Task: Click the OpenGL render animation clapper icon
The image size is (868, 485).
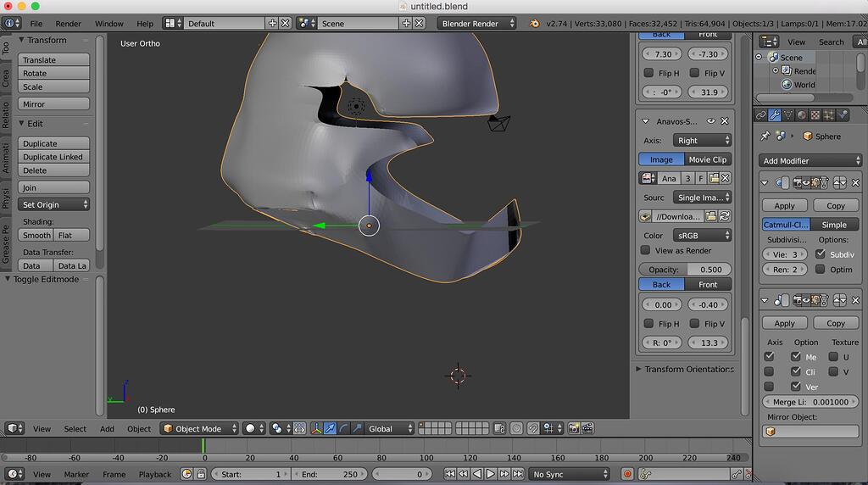Action: tap(587, 428)
